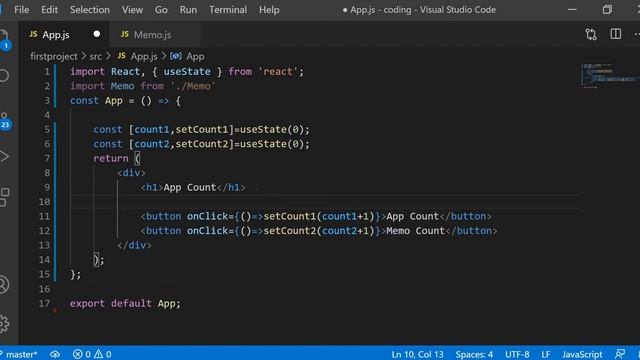640x360 pixels.
Task: Open the Accounts menu in the activity bar
Action: (x=4, y=284)
